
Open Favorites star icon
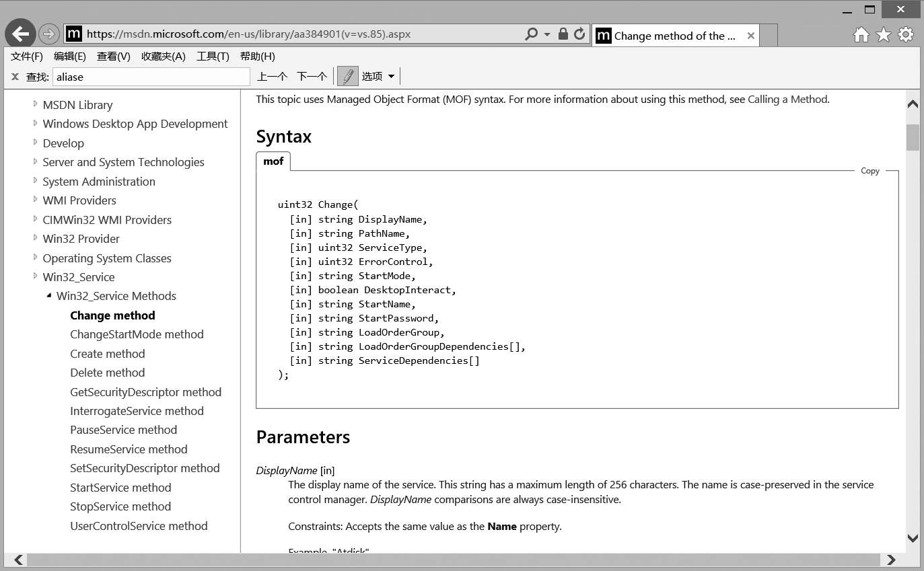883,35
